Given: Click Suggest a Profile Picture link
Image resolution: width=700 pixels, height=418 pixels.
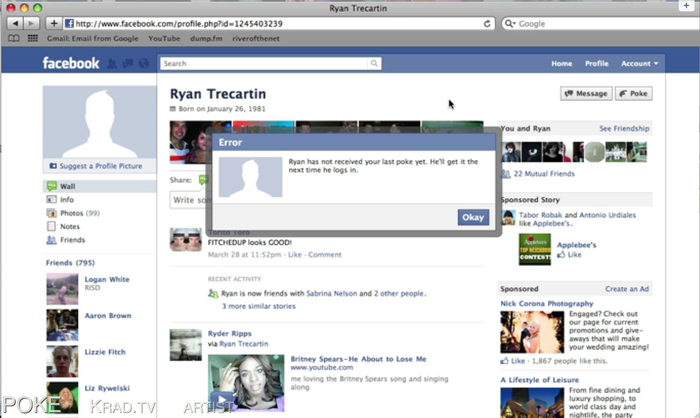Looking at the screenshot, I should 100,166.
